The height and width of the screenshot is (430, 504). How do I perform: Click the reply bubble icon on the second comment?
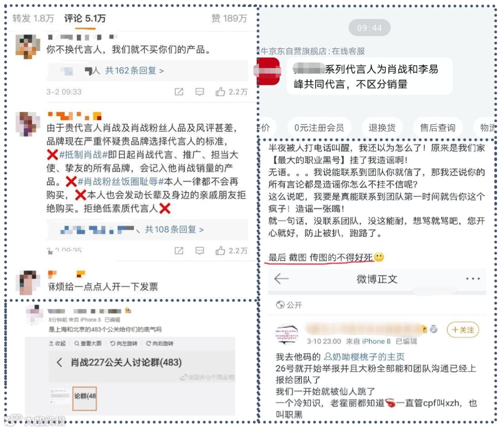pyautogui.click(x=200, y=250)
